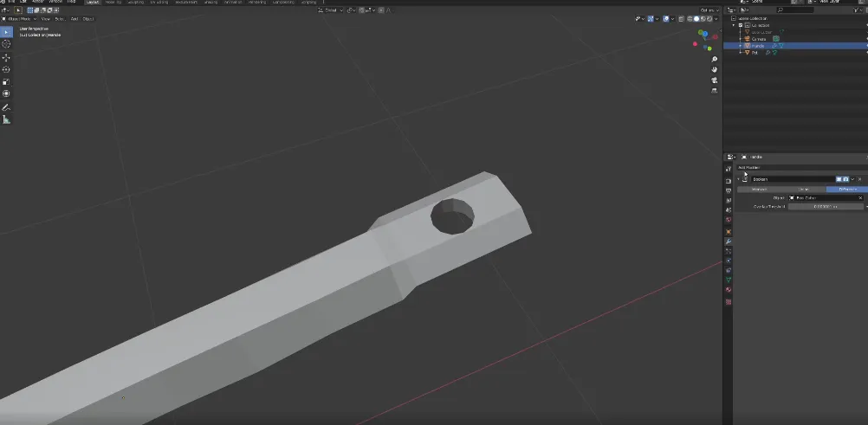Open the Object Mode dropdown
This screenshot has width=868, height=425.
[x=19, y=18]
